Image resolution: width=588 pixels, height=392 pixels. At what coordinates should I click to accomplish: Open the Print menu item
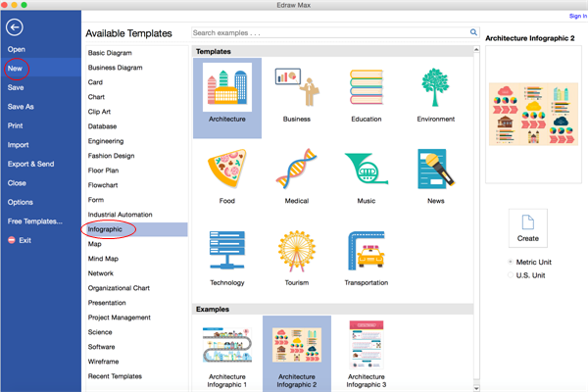[x=16, y=125]
